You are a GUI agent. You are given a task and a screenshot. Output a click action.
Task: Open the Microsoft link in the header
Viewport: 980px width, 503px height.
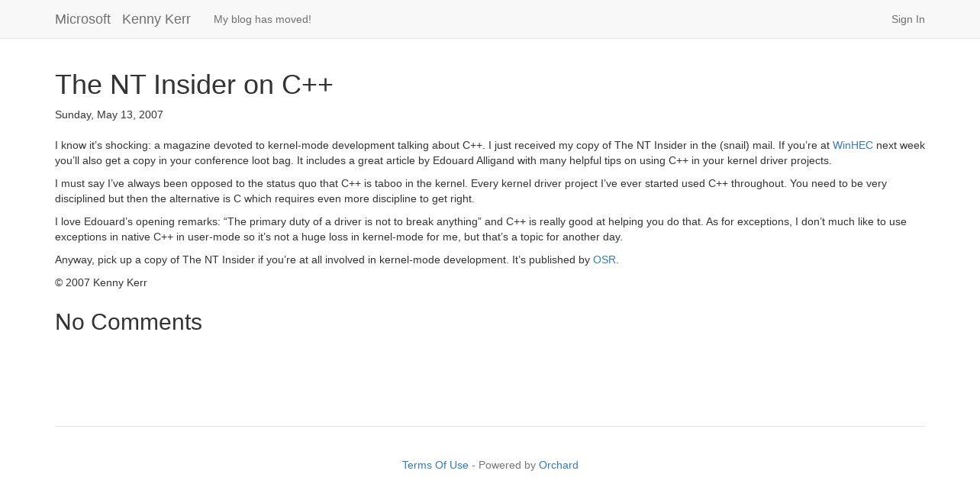coord(82,19)
